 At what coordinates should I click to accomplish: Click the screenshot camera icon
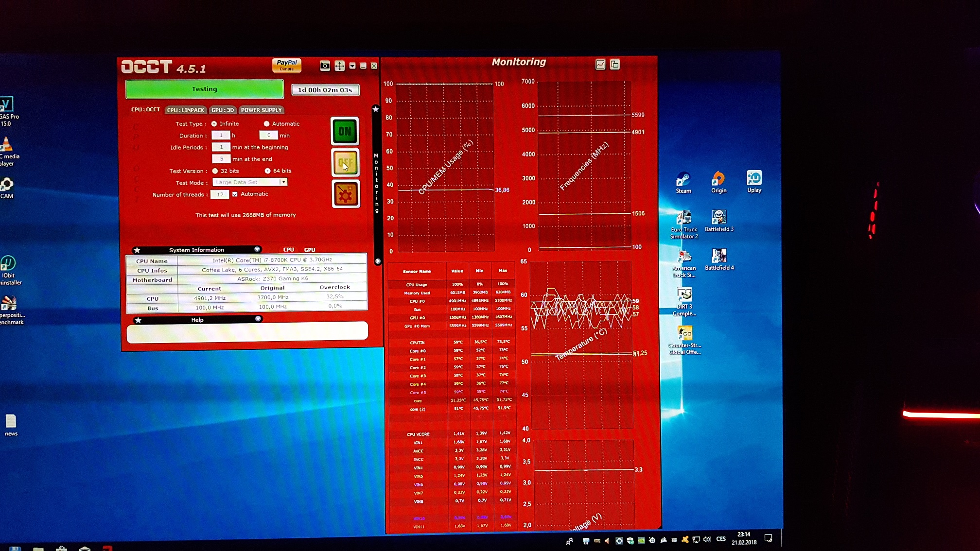325,66
